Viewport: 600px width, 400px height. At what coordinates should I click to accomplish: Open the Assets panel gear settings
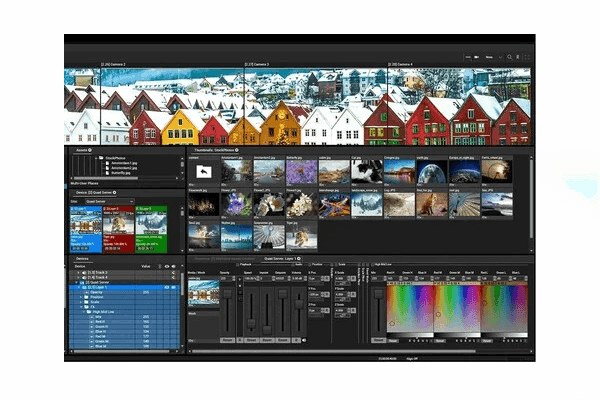pyautogui.click(x=90, y=150)
